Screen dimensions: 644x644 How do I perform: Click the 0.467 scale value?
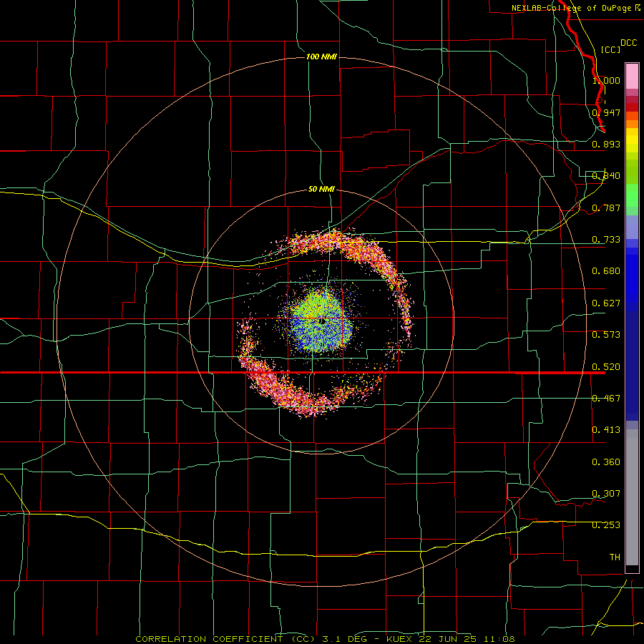[606, 399]
